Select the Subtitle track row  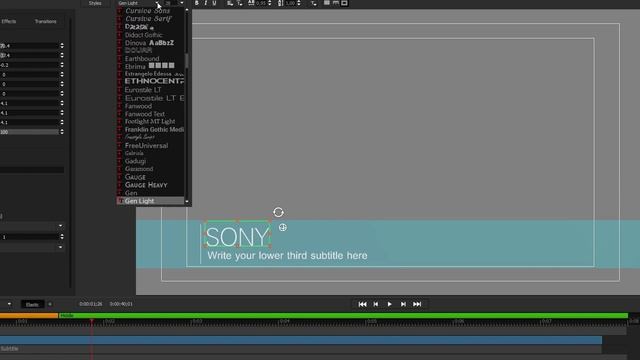coord(301,349)
